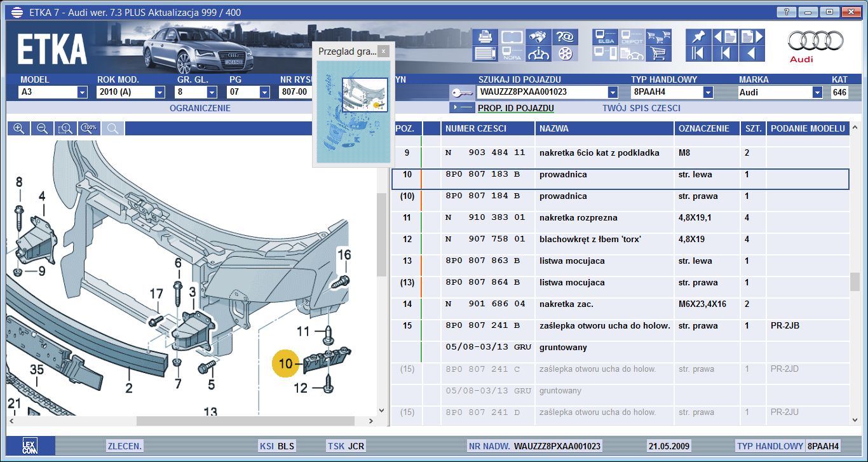
Task: Open the ROK MOD. 2010 (A) dropdown
Action: coord(159,92)
